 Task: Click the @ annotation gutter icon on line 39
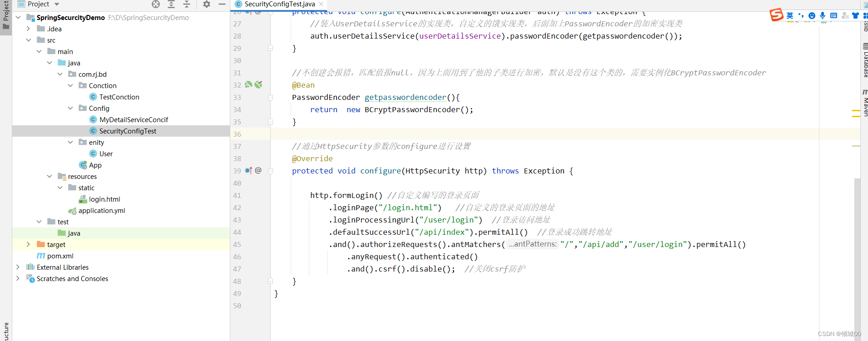pos(258,171)
